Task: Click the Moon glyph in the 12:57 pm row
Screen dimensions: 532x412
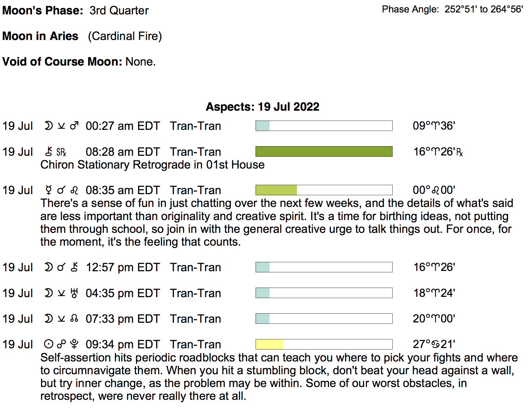Action: tap(48, 267)
